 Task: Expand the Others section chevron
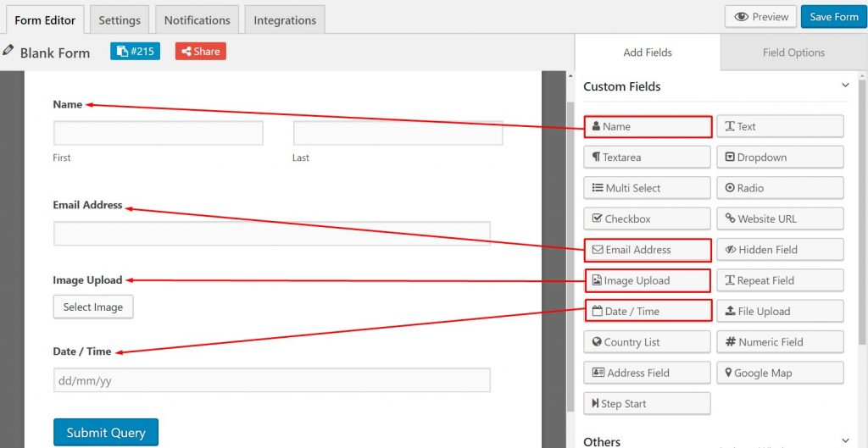tap(845, 441)
